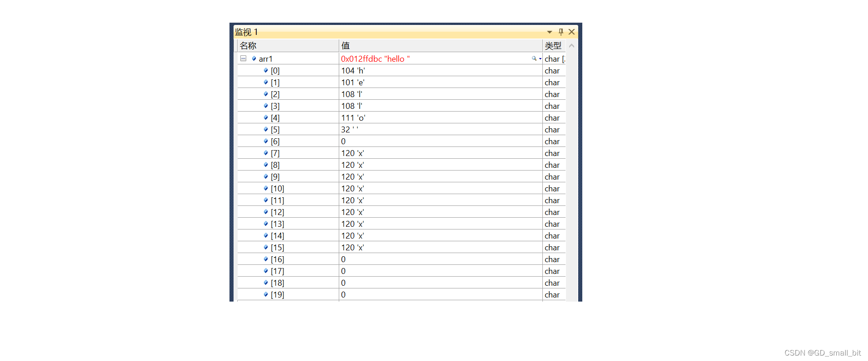Click the variable icon beside [12]
The height and width of the screenshot is (361, 868).
(266, 212)
